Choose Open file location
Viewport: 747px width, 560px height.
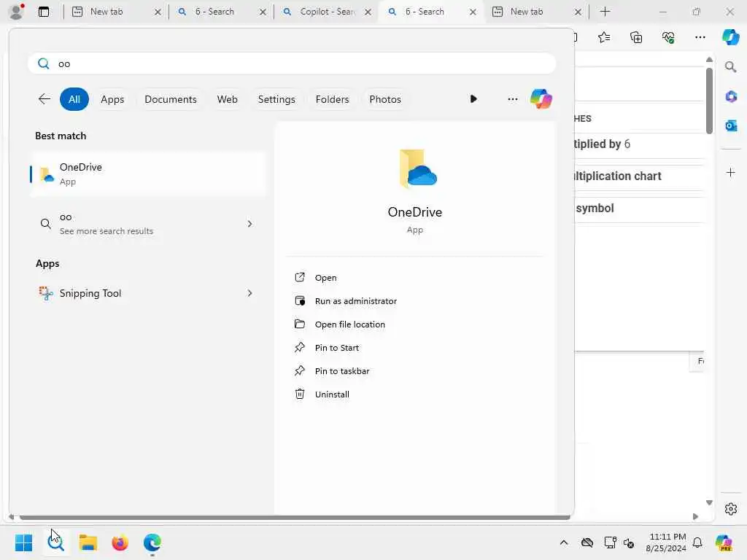tap(349, 324)
